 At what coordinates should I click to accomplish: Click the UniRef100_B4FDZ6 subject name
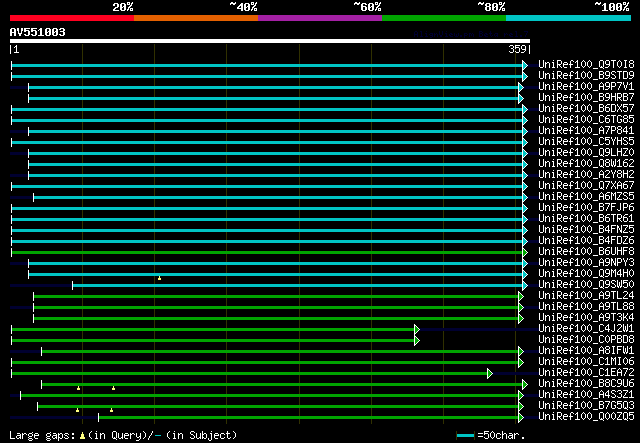click(586, 241)
